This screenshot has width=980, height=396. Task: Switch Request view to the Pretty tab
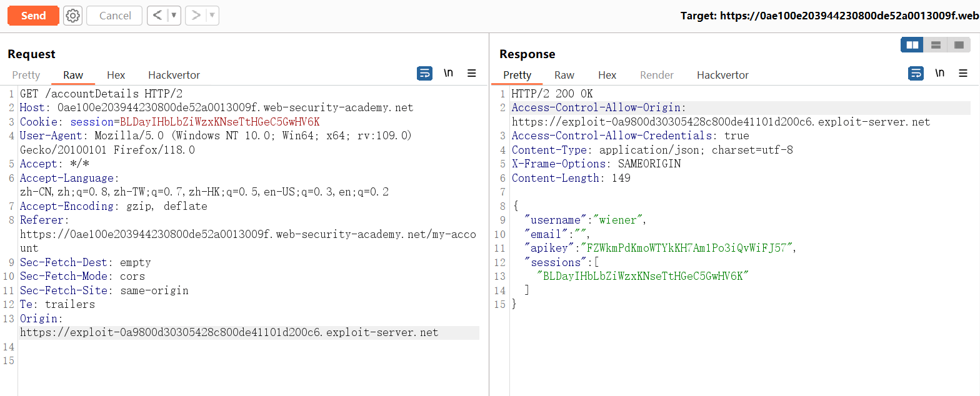point(26,75)
